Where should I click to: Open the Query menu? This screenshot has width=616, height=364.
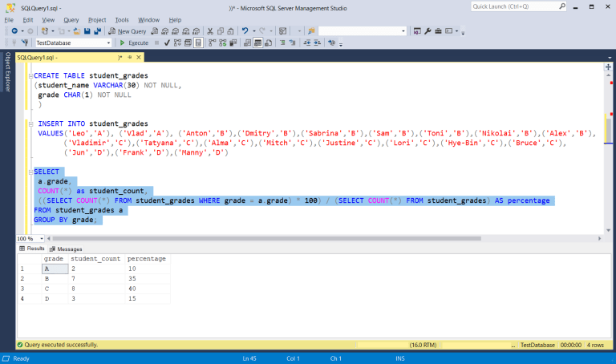click(x=71, y=20)
